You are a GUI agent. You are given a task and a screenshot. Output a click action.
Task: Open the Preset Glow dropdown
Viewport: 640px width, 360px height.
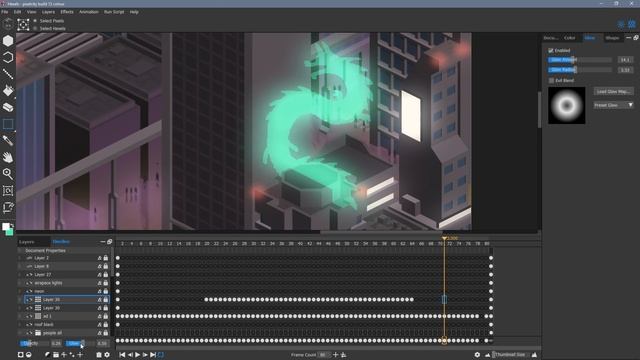(x=613, y=105)
